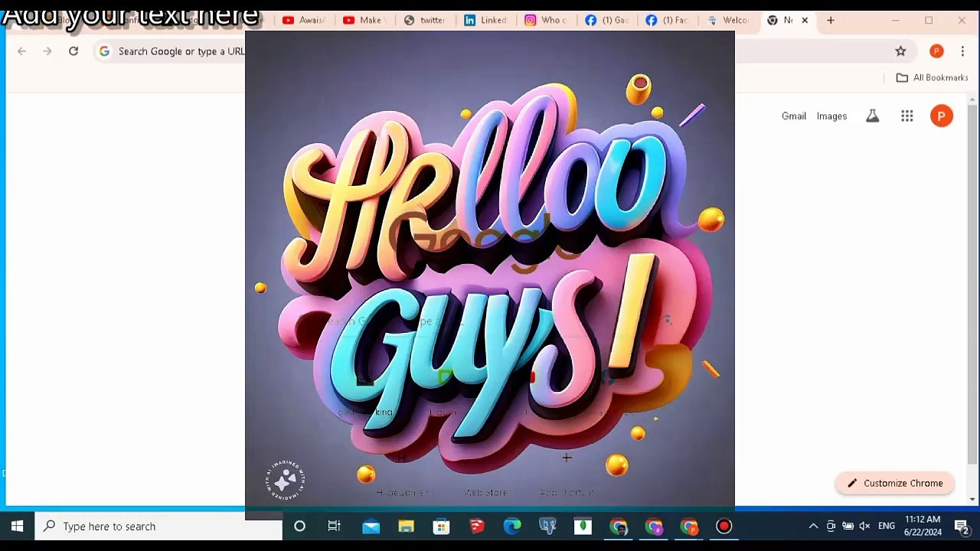Switch to the LinkedIn tab
The image size is (980, 551).
(485, 21)
